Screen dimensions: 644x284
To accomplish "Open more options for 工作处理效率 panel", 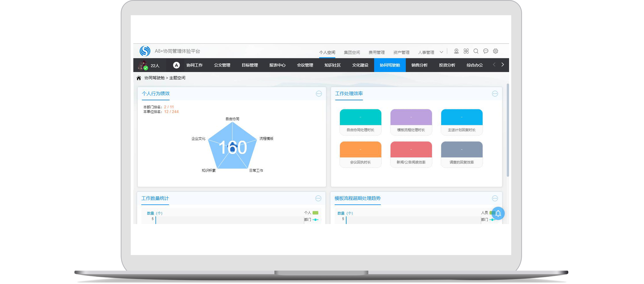I will (x=495, y=94).
